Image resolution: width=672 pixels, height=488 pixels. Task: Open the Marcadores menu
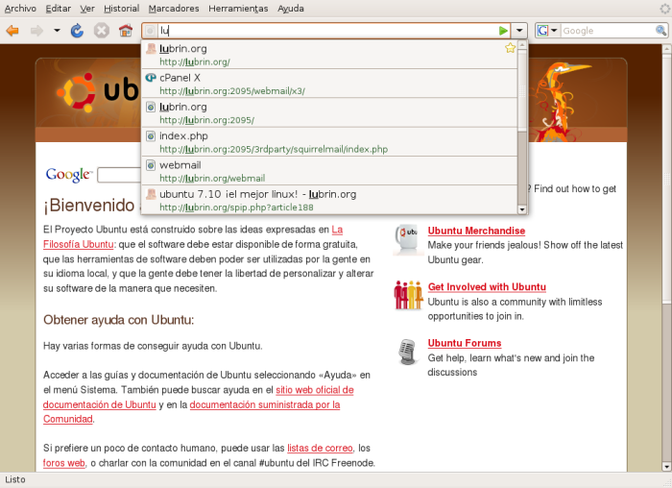(x=173, y=8)
